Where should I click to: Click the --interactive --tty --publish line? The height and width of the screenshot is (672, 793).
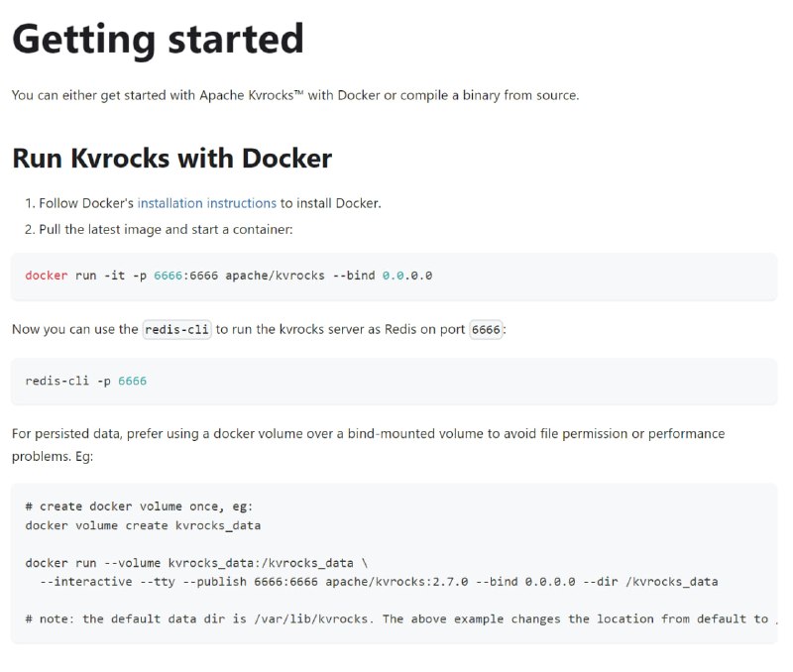(379, 582)
